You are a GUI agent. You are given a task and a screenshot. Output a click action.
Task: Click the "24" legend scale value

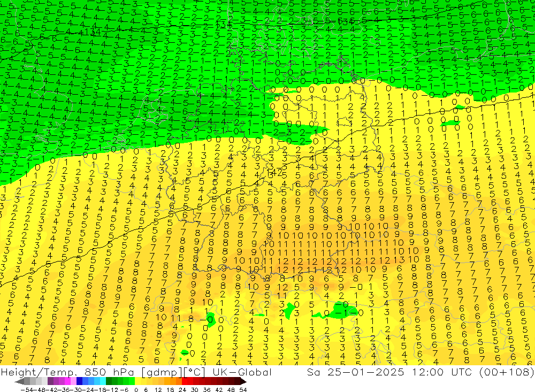click(x=182, y=390)
